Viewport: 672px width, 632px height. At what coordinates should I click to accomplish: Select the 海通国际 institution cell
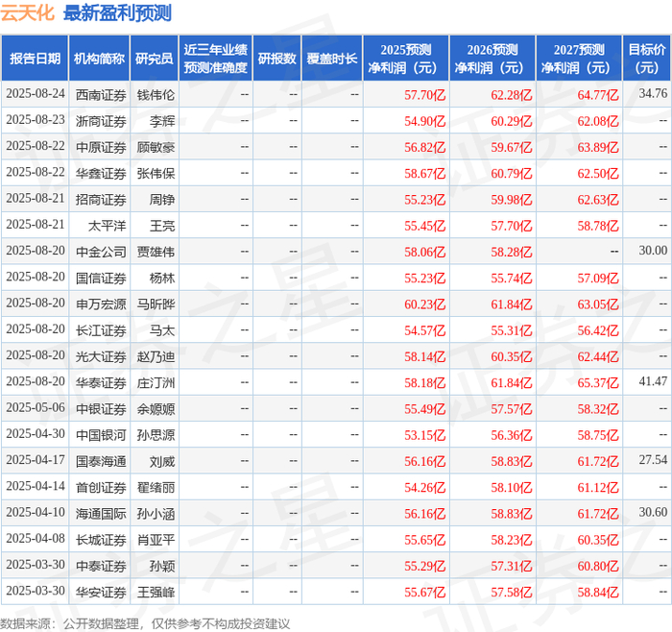101,514
